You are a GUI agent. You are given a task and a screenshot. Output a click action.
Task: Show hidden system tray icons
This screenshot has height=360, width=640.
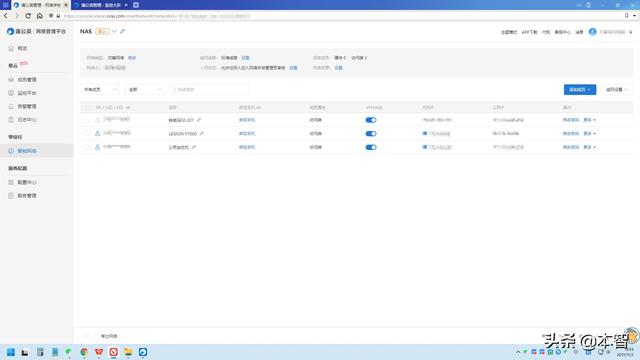tap(518, 352)
